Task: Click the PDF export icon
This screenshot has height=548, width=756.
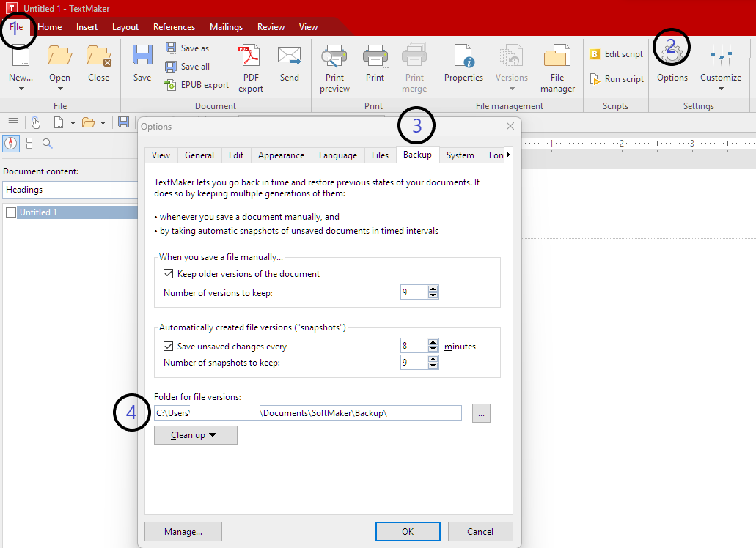Action: coord(250,58)
